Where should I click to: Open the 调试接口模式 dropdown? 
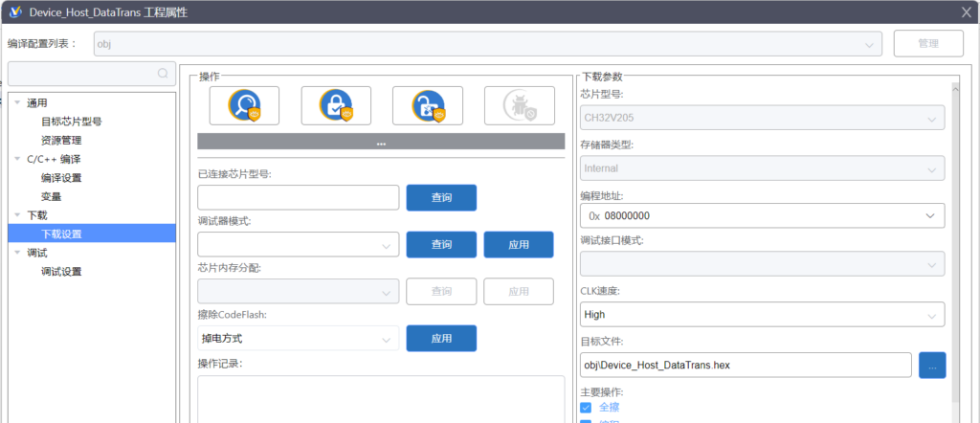pos(762,264)
